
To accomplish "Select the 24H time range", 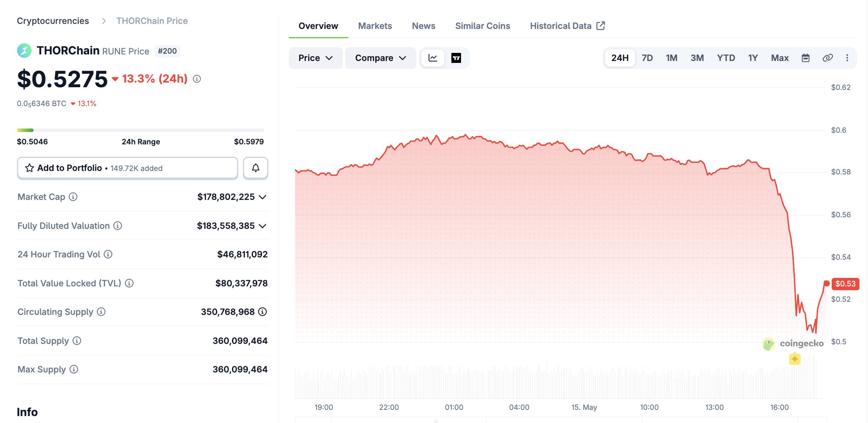I will (620, 58).
